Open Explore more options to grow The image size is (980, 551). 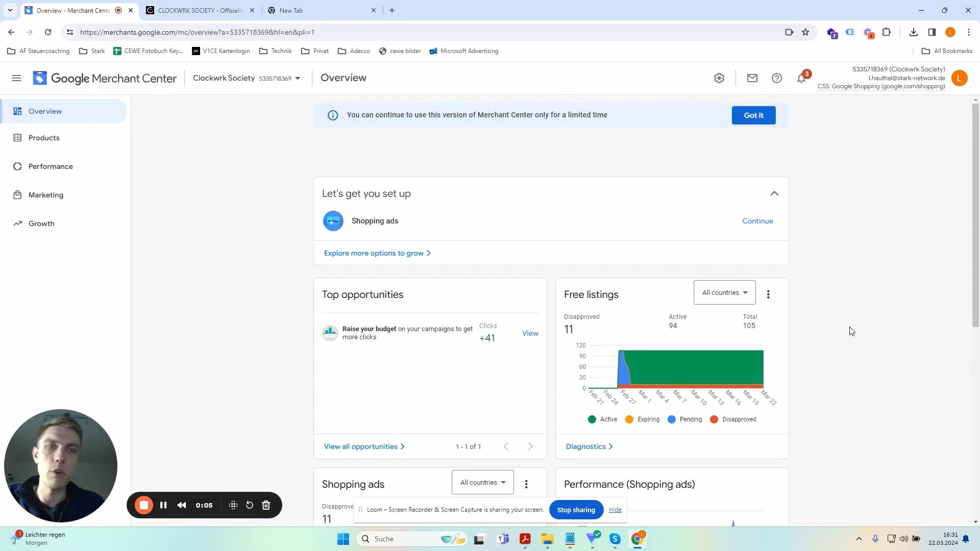coord(377,253)
